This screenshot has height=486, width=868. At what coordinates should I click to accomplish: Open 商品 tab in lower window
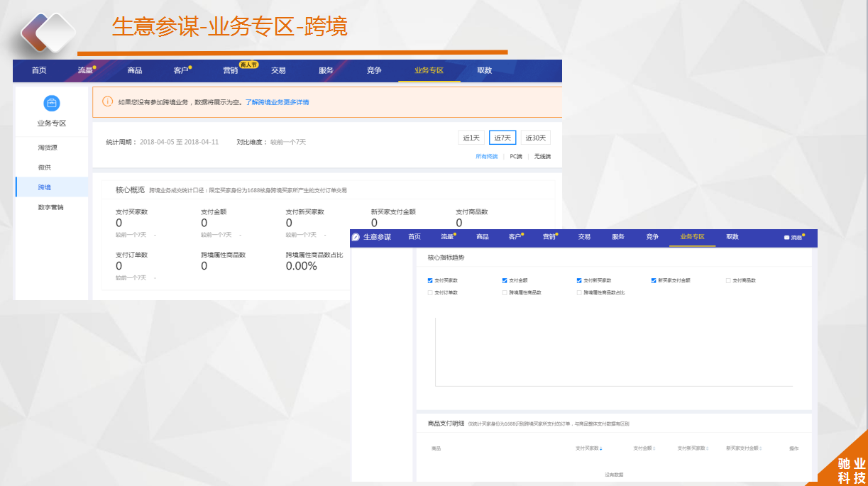point(483,237)
